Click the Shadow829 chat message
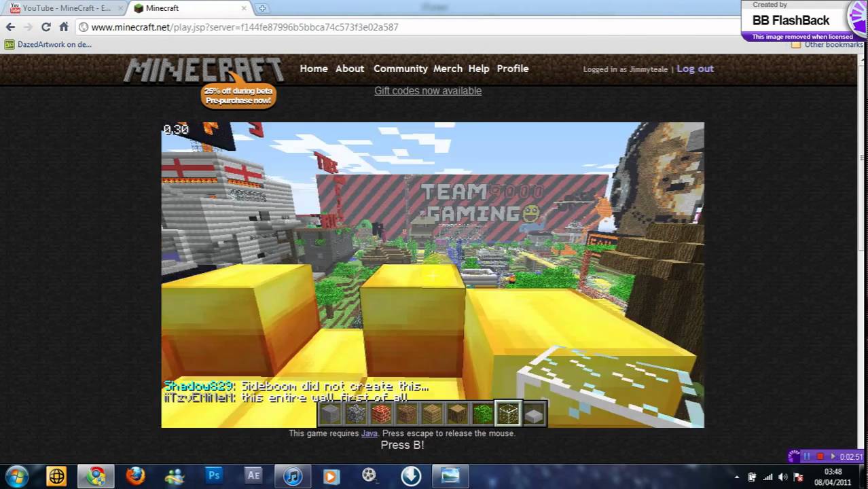Viewport: 868px width, 489px height. point(297,386)
